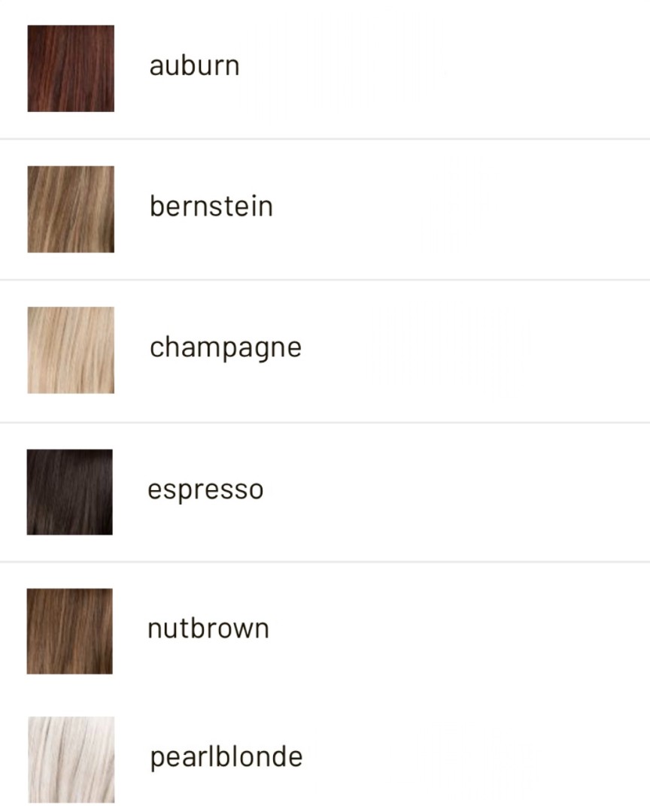Image resolution: width=650 pixels, height=812 pixels.
Task: Select the espresso color swatch
Action: click(69, 492)
